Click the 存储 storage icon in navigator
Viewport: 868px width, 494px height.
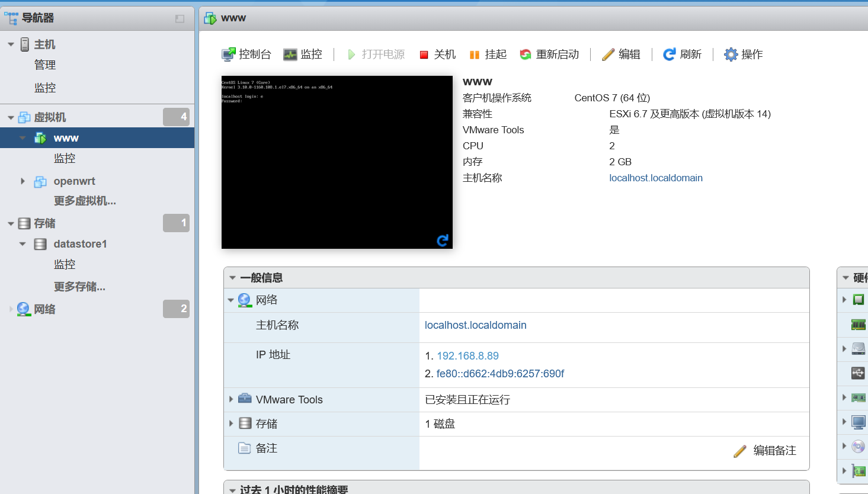coord(24,223)
